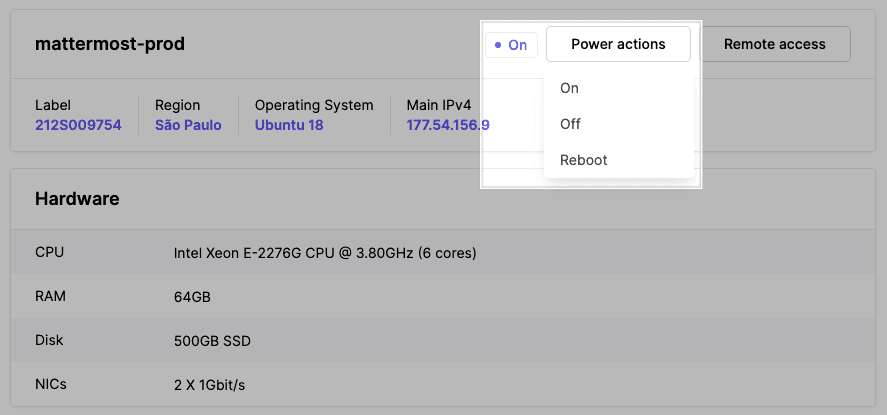Click the Main IPv4 field caption
The height and width of the screenshot is (415, 887).
click(x=438, y=105)
